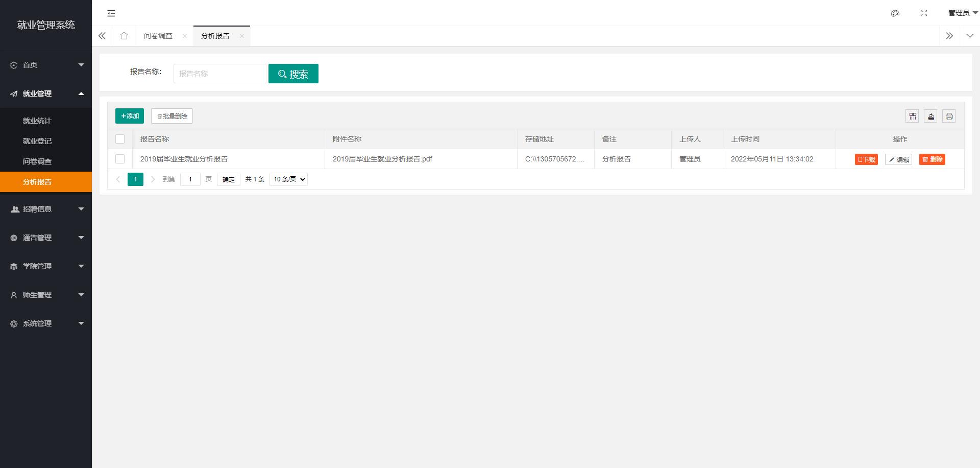The height and width of the screenshot is (468, 980).
Task: Click the previous page arrow
Action: (118, 179)
